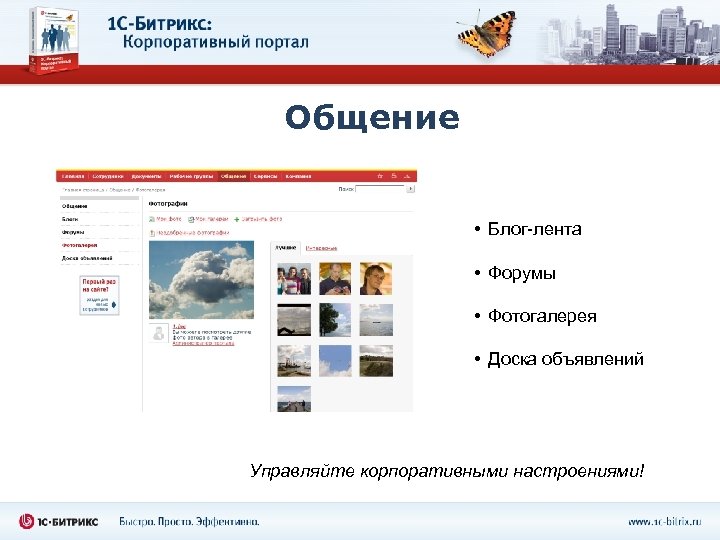Click the slide title "Общение"

372,118
